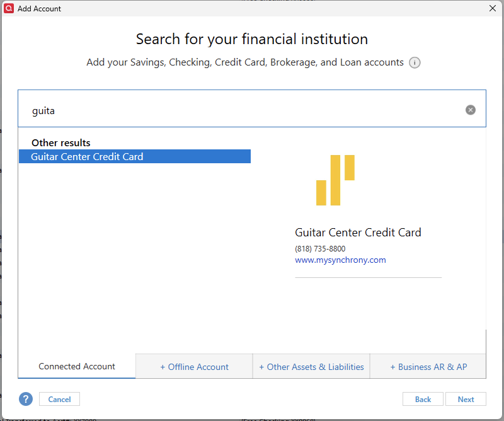The image size is (504, 421).
Task: Click the Cancel button
Action: (59, 399)
